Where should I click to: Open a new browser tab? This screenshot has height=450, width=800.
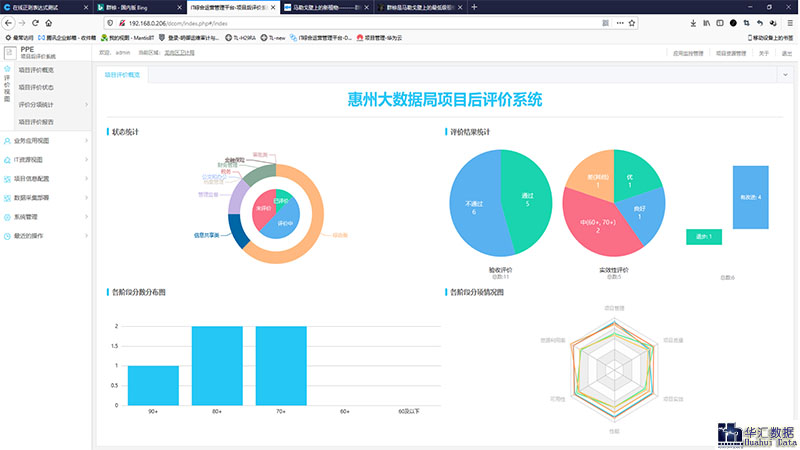[474, 7]
